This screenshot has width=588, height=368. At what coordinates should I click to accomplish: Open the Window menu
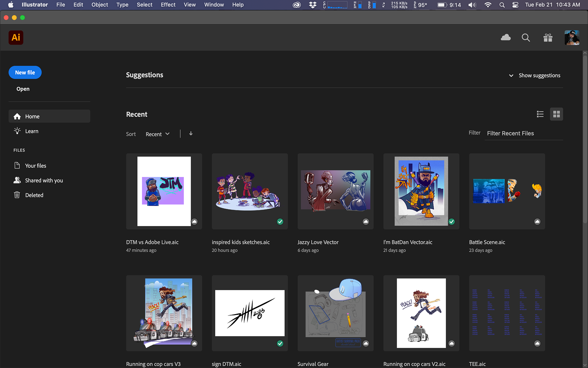[x=214, y=5]
